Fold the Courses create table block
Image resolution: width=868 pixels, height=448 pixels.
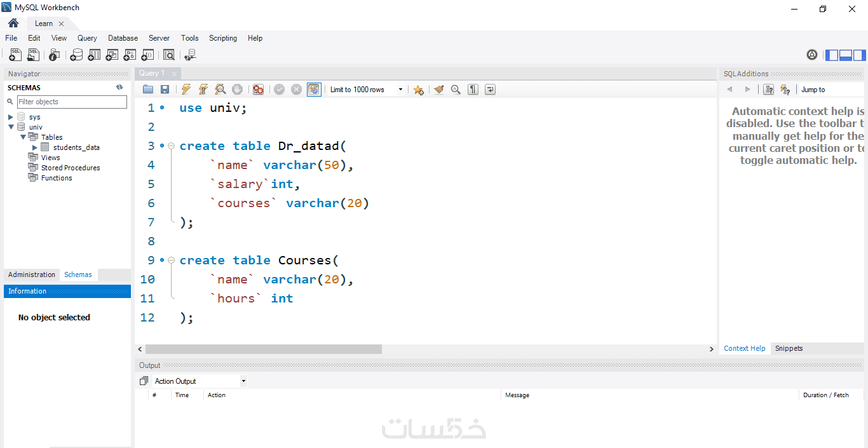[171, 260]
